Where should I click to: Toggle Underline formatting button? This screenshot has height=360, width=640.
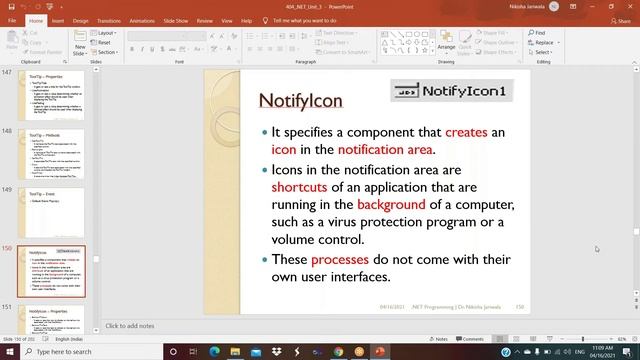point(152,49)
